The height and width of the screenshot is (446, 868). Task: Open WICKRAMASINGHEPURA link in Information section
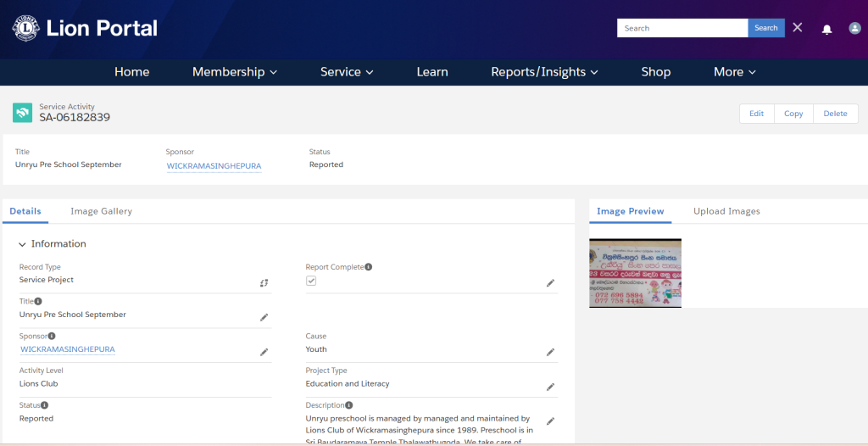68,349
